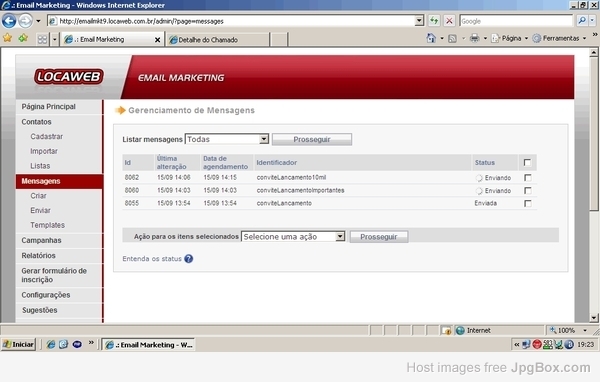Switch to the Detalhe do Chamado tab

pyautogui.click(x=218, y=39)
